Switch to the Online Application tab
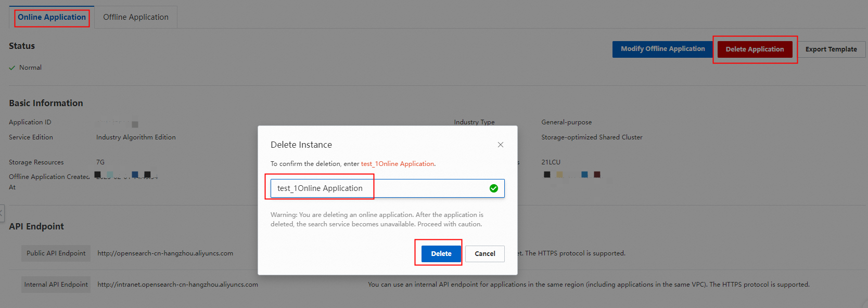 (52, 17)
